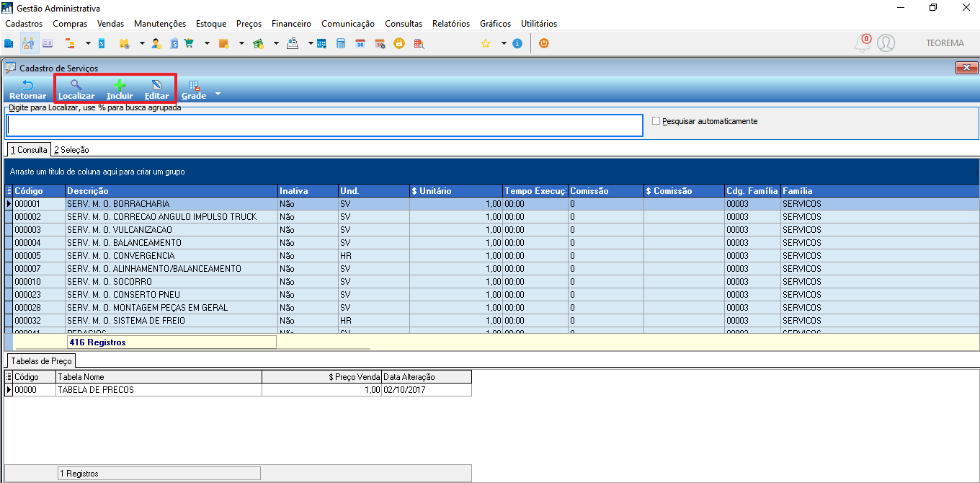Image resolution: width=980 pixels, height=483 pixels.
Task: Select the row SERV. M. O. BALANCEAMENTO
Action: coord(492,243)
